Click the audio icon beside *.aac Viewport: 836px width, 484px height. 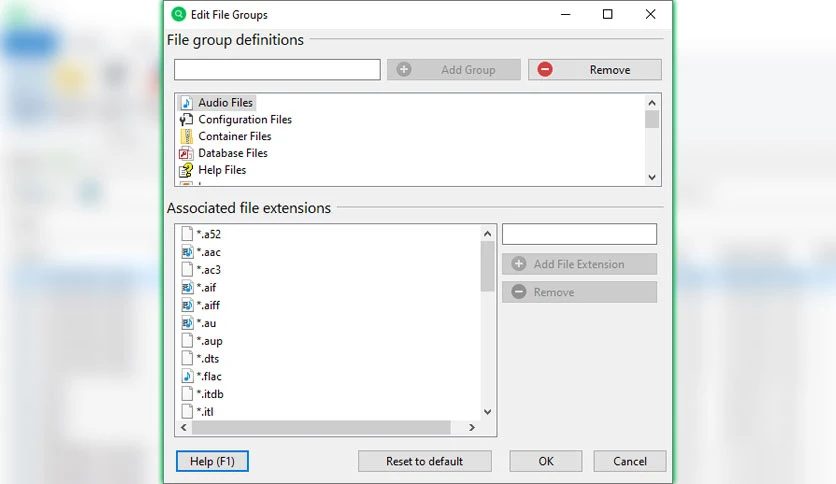187,252
